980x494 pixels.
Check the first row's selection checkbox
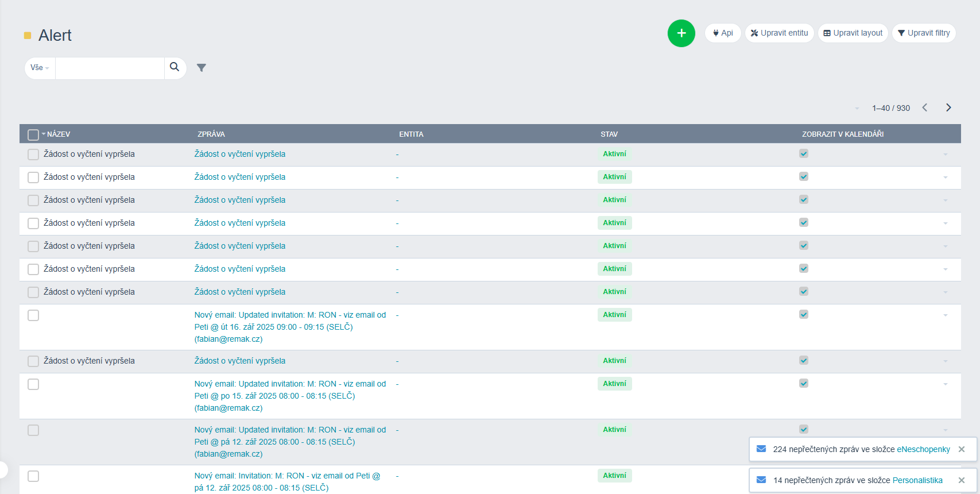33,155
